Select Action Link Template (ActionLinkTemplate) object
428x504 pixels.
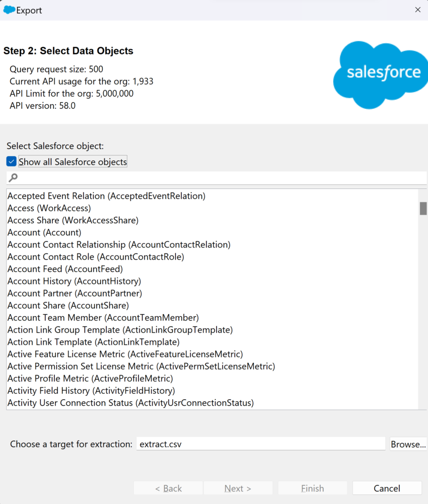[212, 342]
